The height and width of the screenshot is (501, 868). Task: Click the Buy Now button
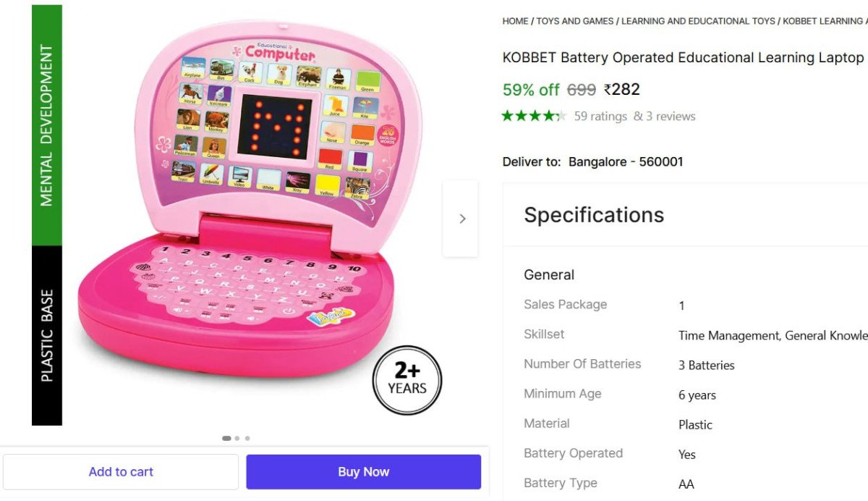[x=363, y=471]
